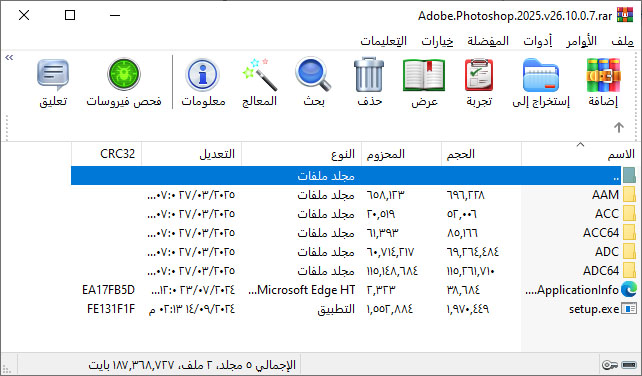
Task: Click the drive icon in status bar
Action: coord(628,364)
